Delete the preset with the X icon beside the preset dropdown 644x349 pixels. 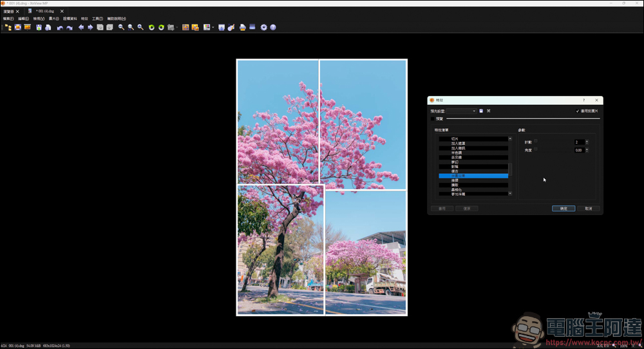point(488,111)
